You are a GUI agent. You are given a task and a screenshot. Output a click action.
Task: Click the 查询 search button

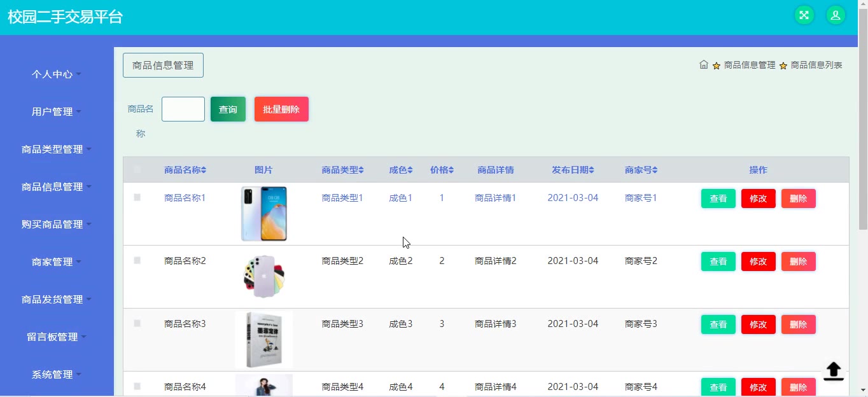(x=228, y=109)
